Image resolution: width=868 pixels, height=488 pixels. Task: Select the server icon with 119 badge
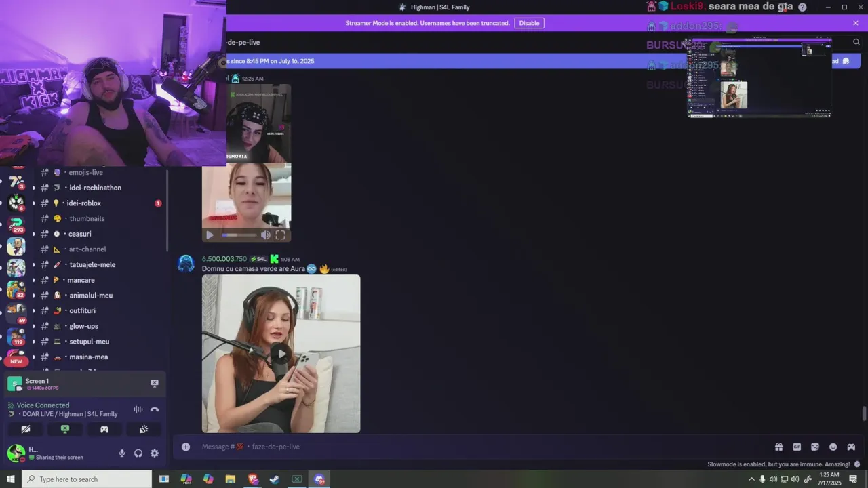pyautogui.click(x=16, y=335)
